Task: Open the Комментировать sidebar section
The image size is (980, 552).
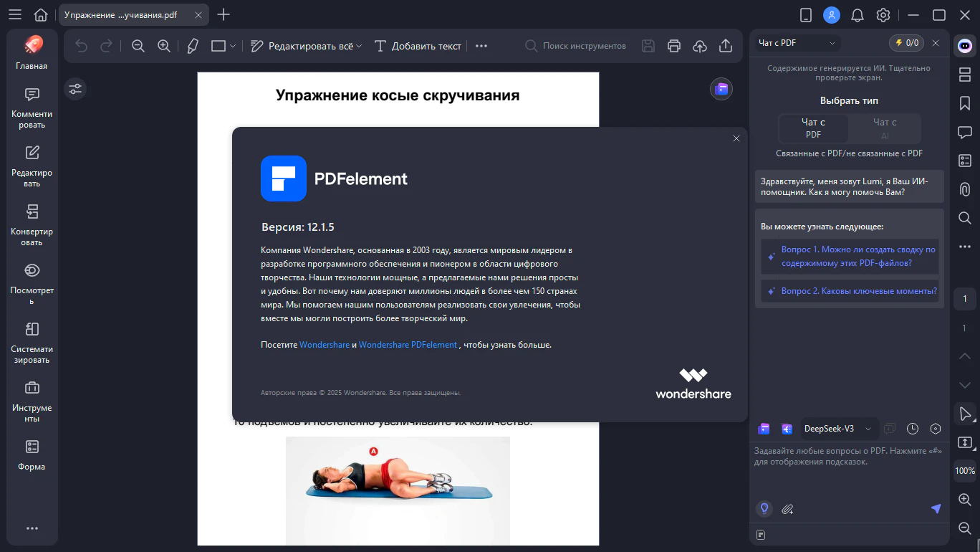Action: pyautogui.click(x=32, y=108)
